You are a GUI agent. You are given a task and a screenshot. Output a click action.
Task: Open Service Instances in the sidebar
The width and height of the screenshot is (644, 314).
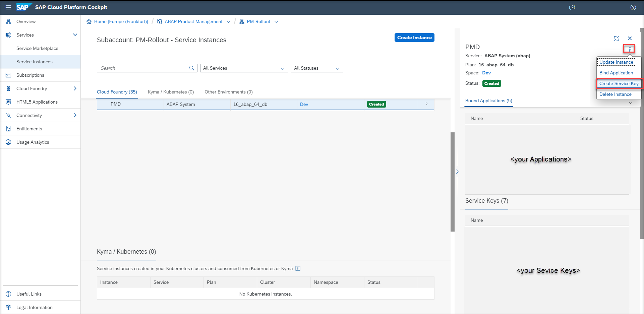click(x=40, y=62)
